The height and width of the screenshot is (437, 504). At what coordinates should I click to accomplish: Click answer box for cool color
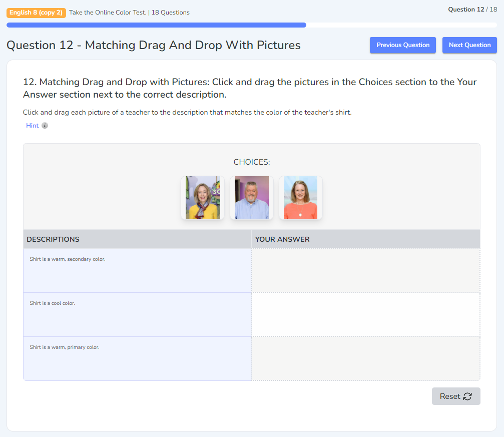366,314
